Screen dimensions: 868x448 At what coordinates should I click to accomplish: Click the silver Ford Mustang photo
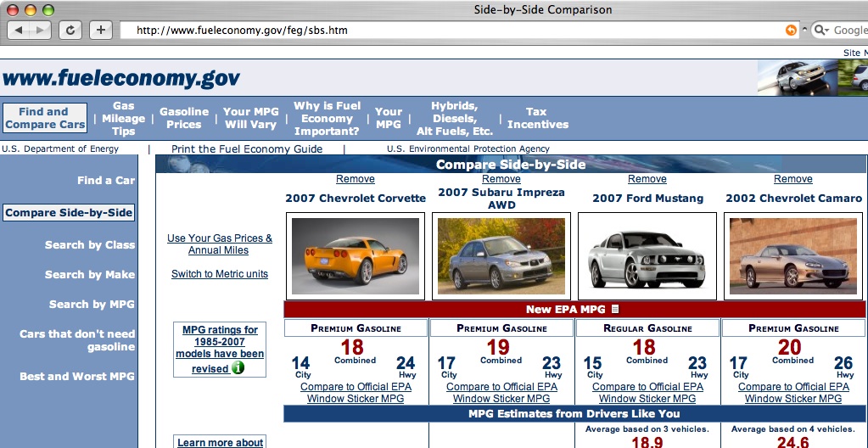point(647,256)
